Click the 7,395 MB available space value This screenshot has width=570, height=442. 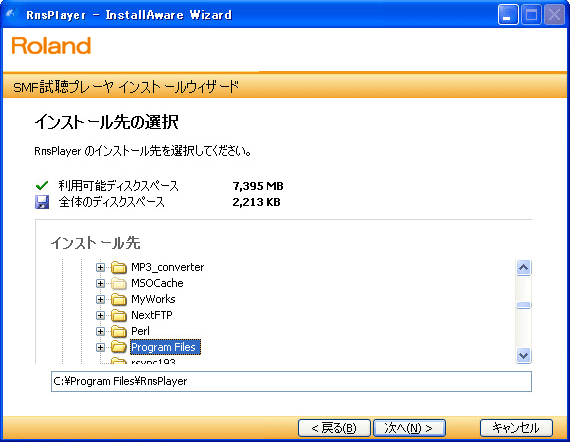[258, 186]
